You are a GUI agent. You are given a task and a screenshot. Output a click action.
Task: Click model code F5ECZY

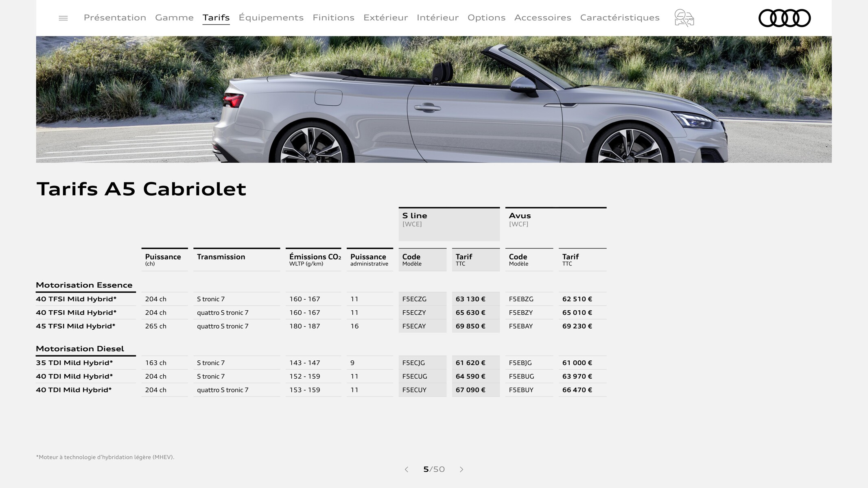tap(414, 313)
